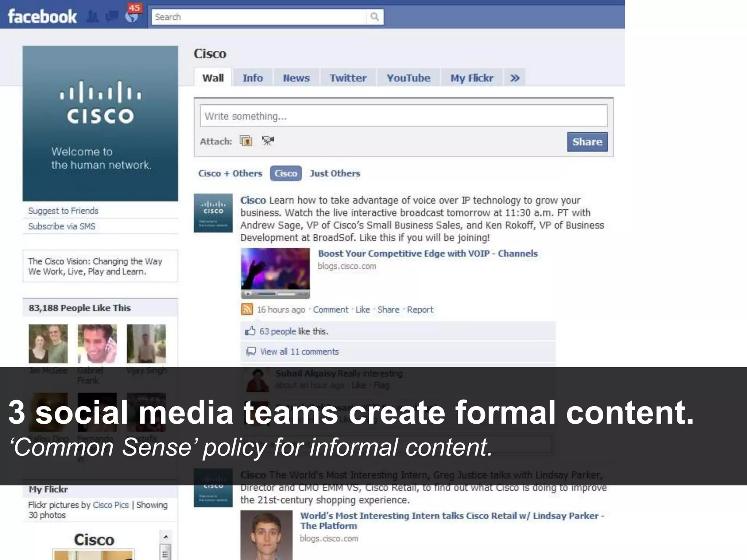Screen dimensions: 747x560
Task: Select the Cisco wall filter
Action: (286, 173)
